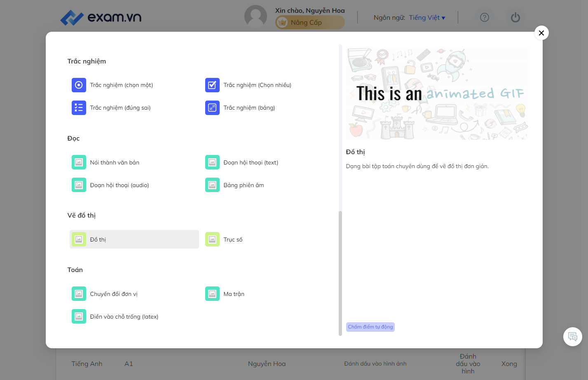Click the icon beside Nói thành văn bản
The image size is (588, 380).
[79, 162]
